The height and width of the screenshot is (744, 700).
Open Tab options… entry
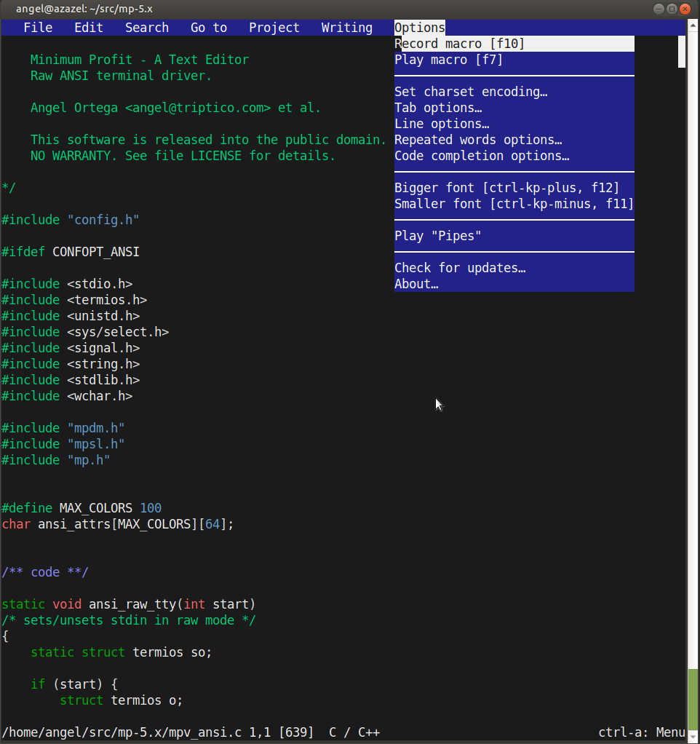pos(514,108)
